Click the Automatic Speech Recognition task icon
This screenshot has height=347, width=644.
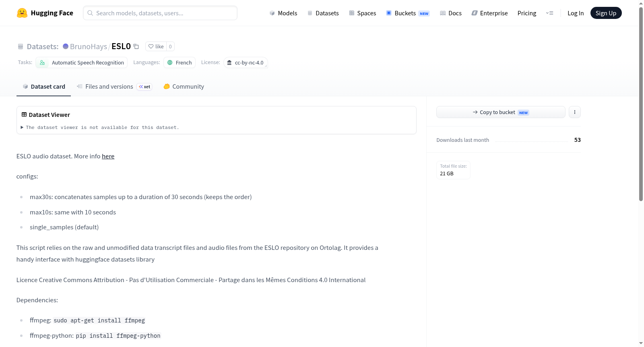coord(42,62)
